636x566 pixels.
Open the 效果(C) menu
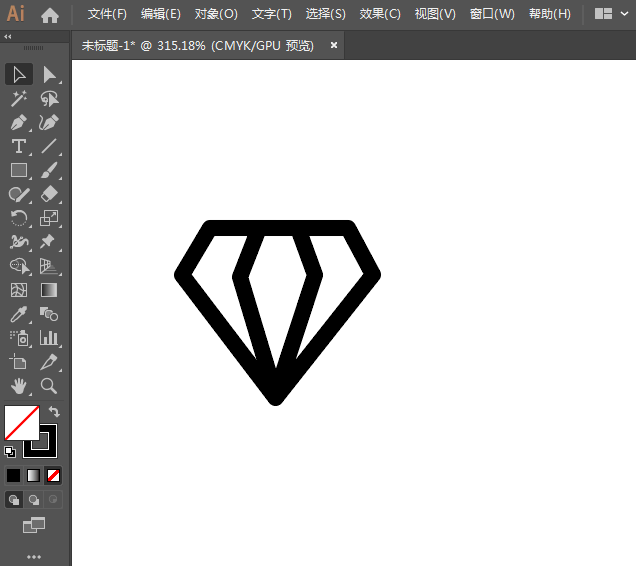click(380, 14)
